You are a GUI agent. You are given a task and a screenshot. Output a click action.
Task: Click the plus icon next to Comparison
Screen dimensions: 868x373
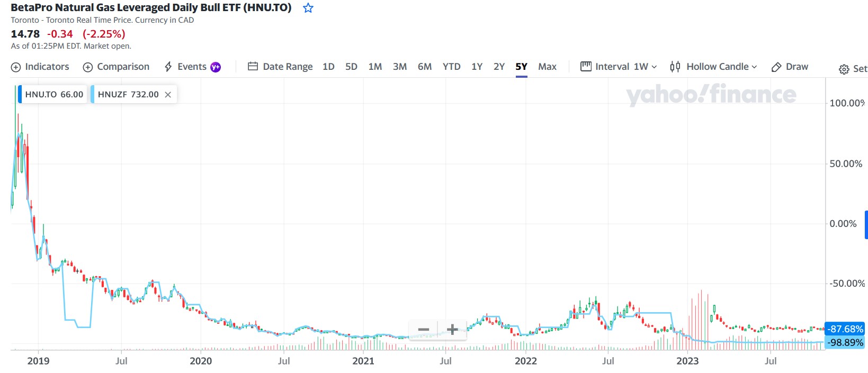click(88, 67)
